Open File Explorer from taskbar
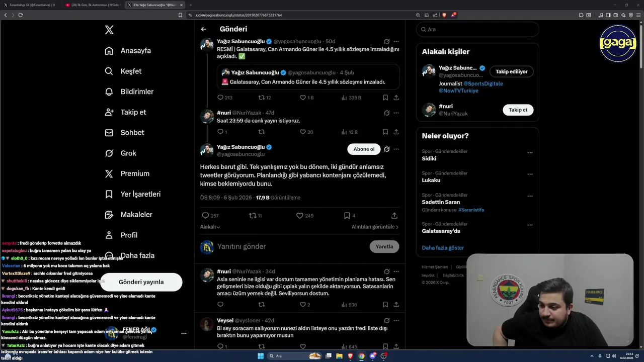 (339, 356)
